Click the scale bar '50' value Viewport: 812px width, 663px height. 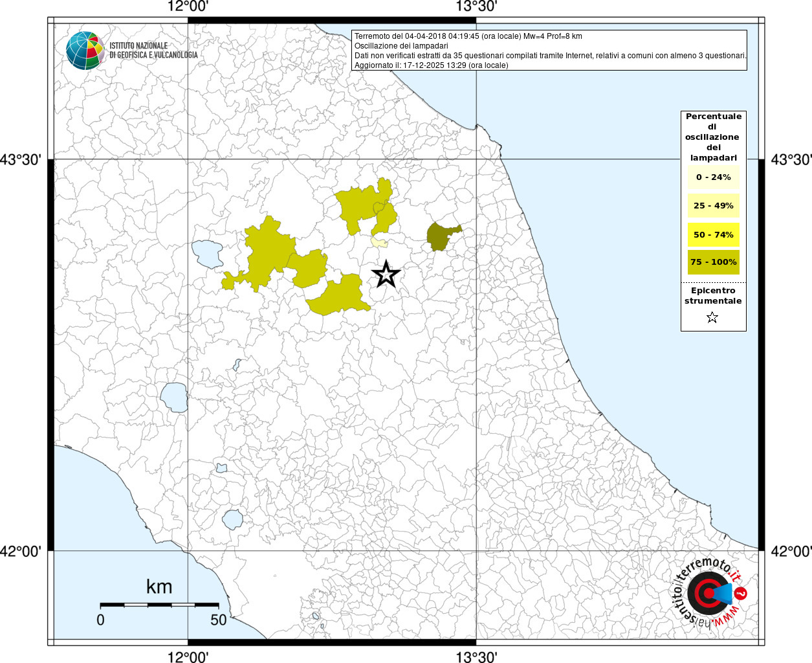pos(219,620)
